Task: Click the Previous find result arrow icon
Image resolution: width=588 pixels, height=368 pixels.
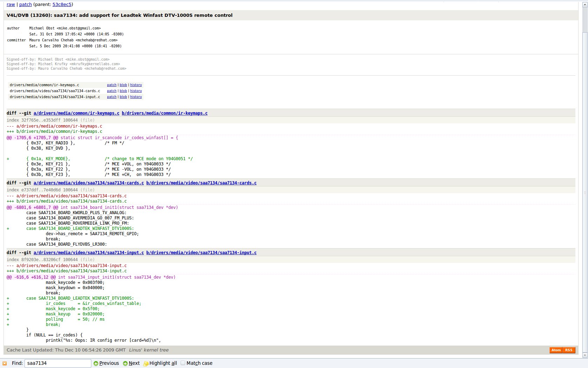Action: [x=96, y=363]
